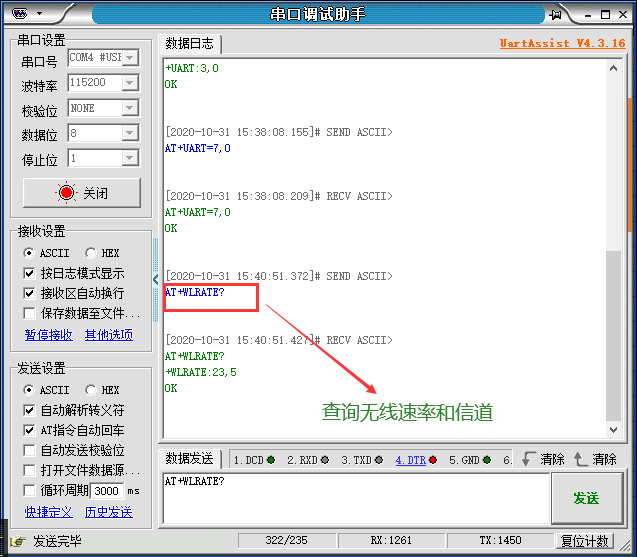Toggle 接收区自动换行 checkbox
Viewport: 637px width, 557px height.
click(x=29, y=293)
